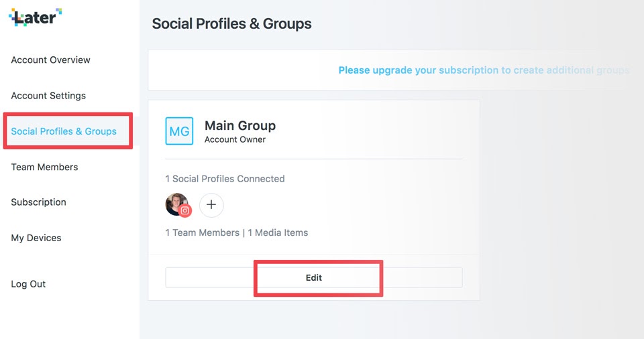Viewport: 644px width, 339px height.
Task: Log Out of the account
Action: (28, 284)
